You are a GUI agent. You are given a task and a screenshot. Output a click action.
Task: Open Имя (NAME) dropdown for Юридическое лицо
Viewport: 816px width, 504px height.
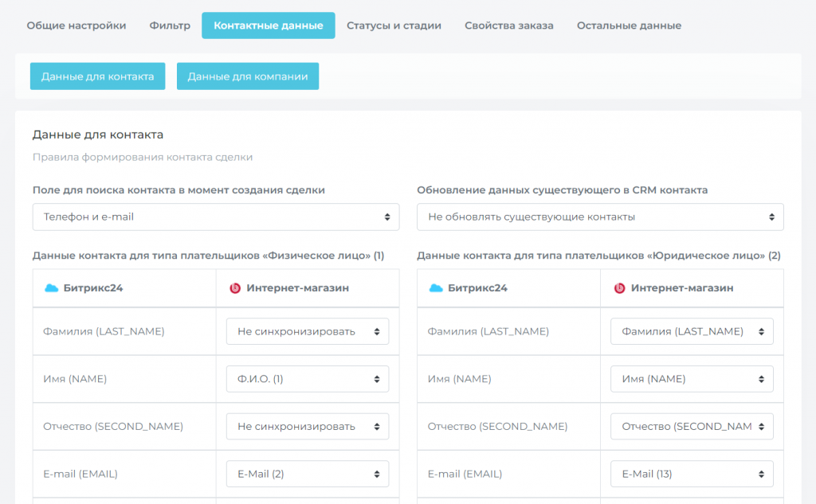692,379
